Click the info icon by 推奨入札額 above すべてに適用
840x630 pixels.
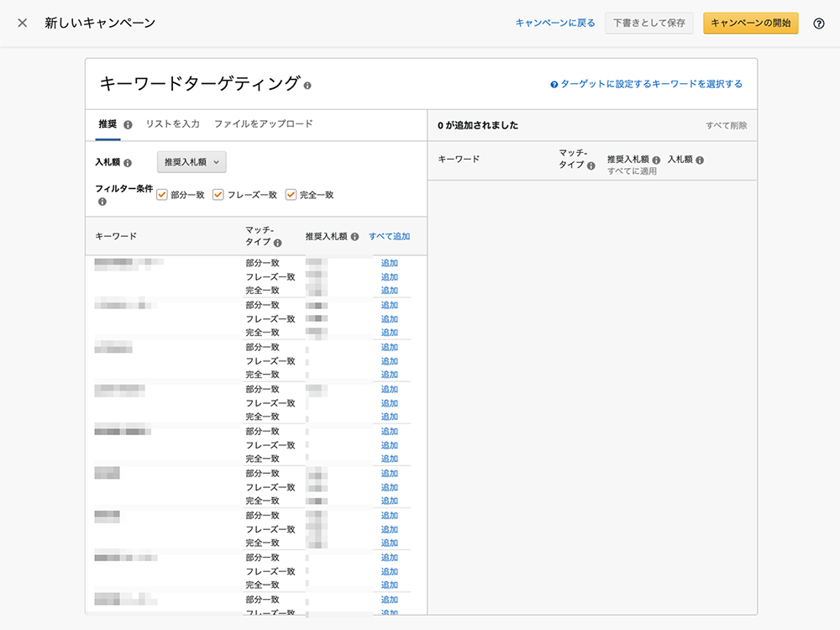tap(656, 160)
